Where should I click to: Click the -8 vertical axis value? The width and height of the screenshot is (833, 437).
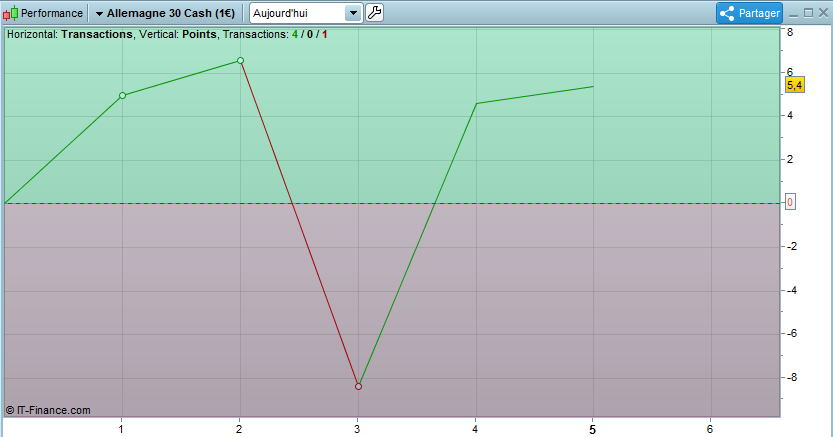click(x=792, y=378)
